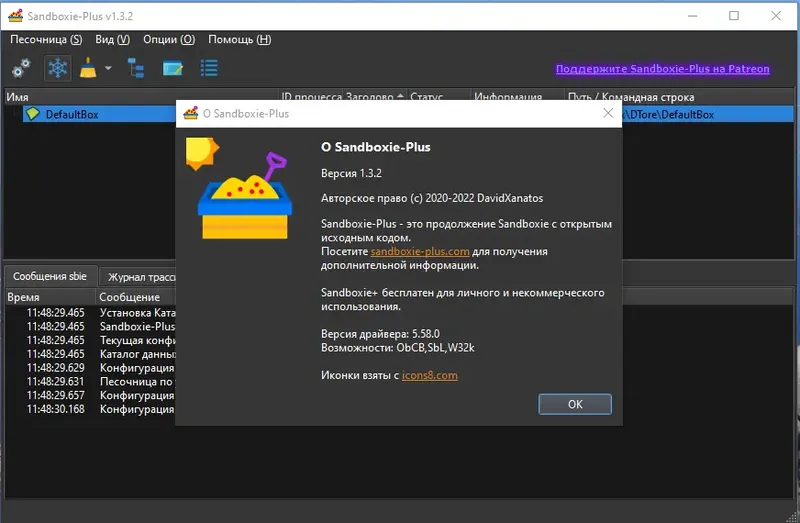Click OK in the About dialog
This screenshot has height=523, width=800.
pos(575,404)
